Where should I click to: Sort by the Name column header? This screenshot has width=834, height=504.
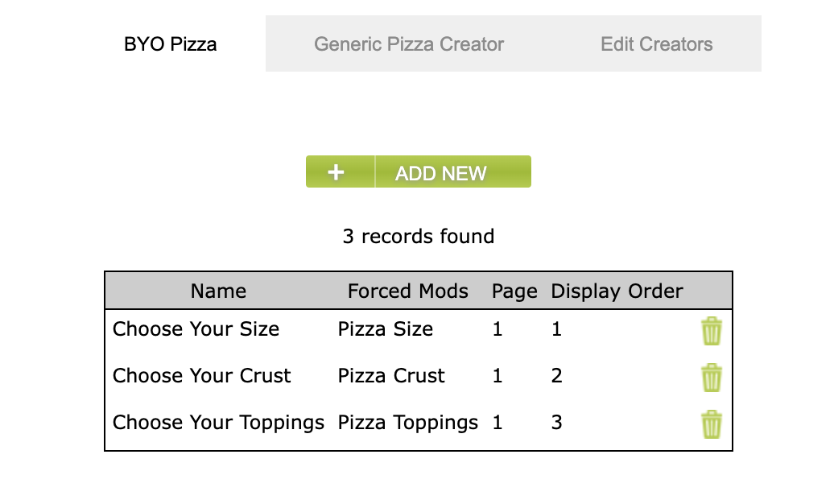218,291
